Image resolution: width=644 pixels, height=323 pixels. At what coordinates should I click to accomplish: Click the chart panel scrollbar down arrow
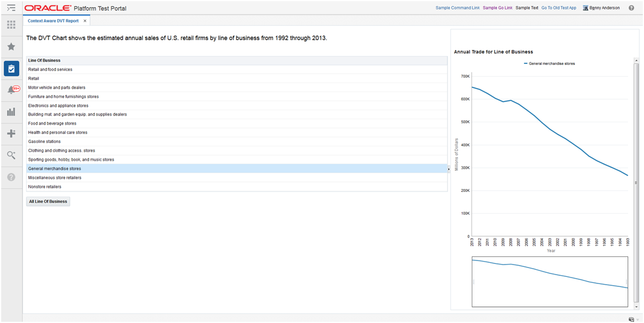pyautogui.click(x=636, y=307)
